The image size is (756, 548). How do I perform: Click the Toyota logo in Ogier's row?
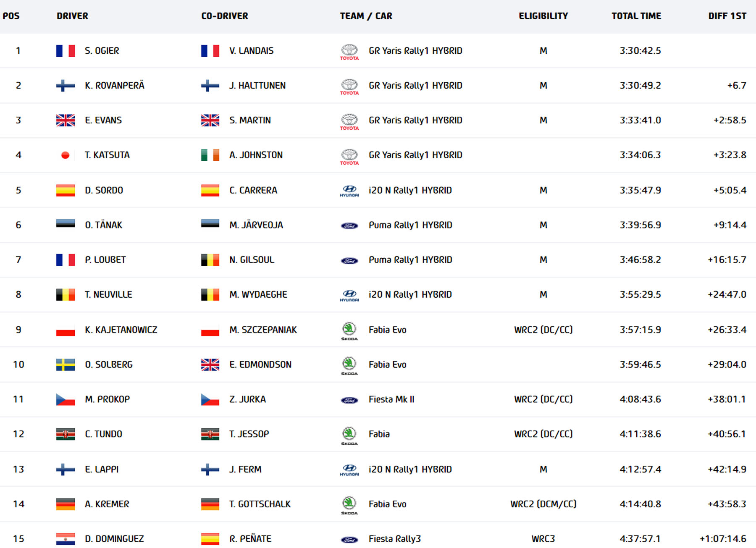click(x=349, y=52)
